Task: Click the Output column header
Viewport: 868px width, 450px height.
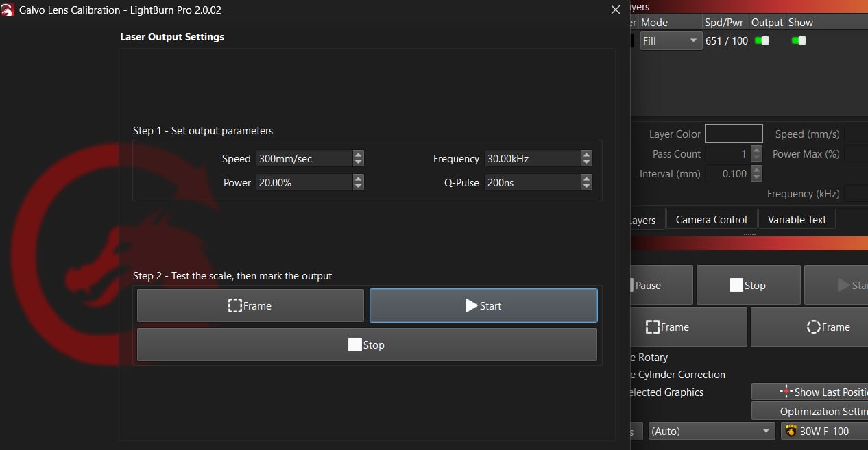Action: (767, 23)
